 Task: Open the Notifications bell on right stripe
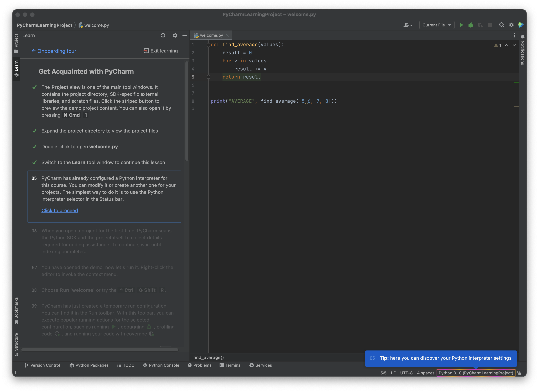coord(523,37)
